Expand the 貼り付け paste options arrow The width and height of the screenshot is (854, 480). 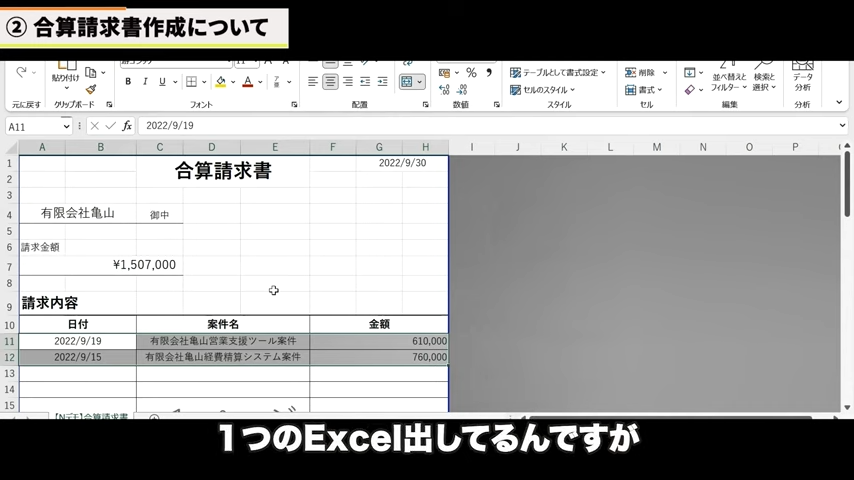[x=66, y=88]
